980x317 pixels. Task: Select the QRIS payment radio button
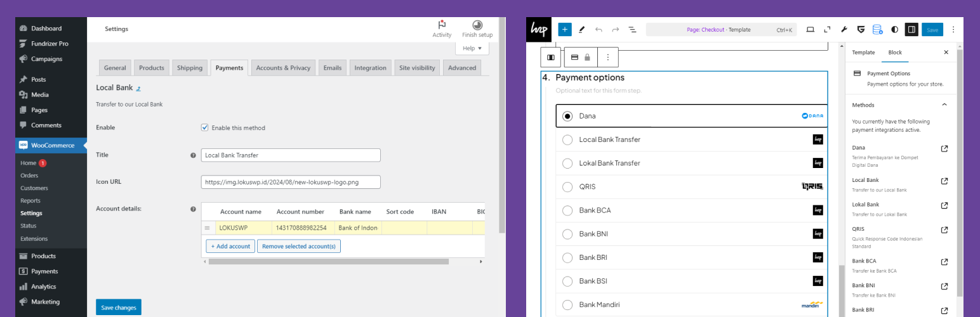[x=567, y=187]
